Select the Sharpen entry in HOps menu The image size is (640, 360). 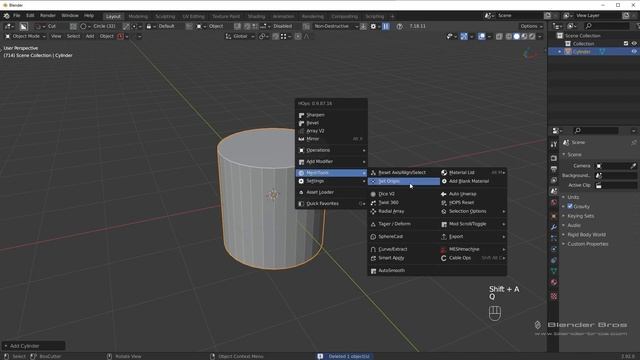tap(331, 115)
